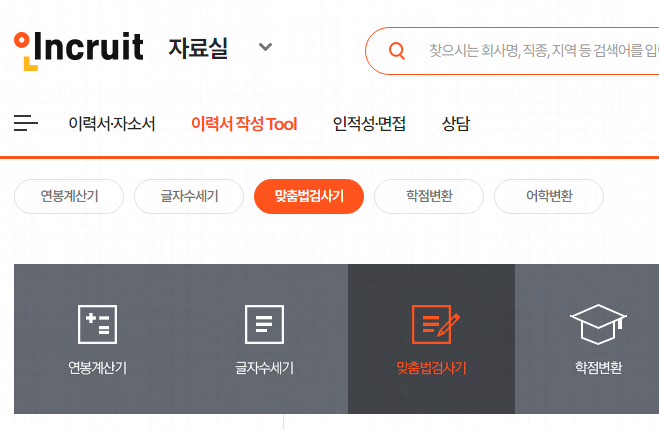This screenshot has height=429, width=659.
Task: Click the salary calculator icon tile
Action: 98,324
